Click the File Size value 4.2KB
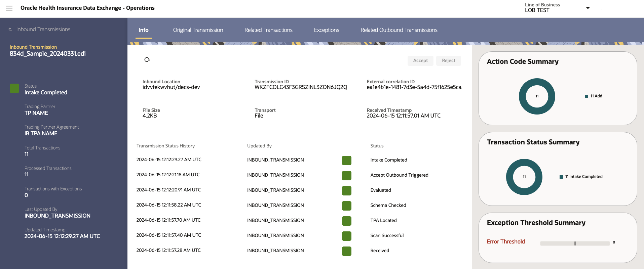 coord(150,116)
